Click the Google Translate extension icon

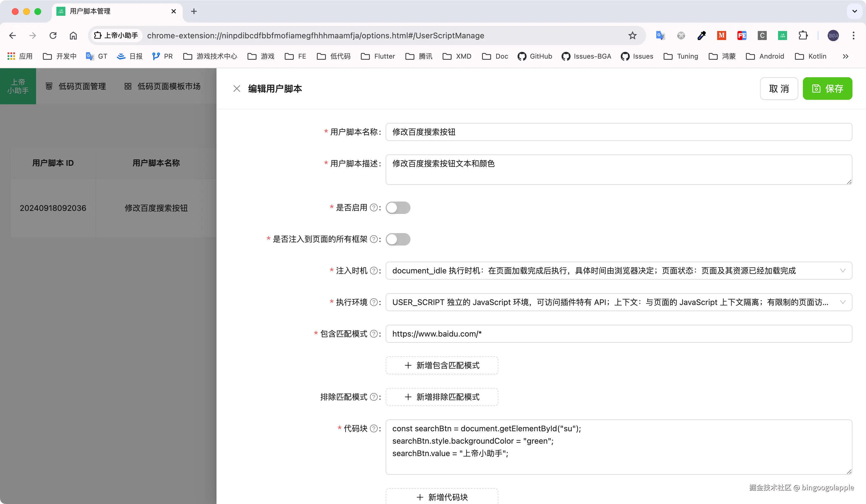tap(660, 36)
